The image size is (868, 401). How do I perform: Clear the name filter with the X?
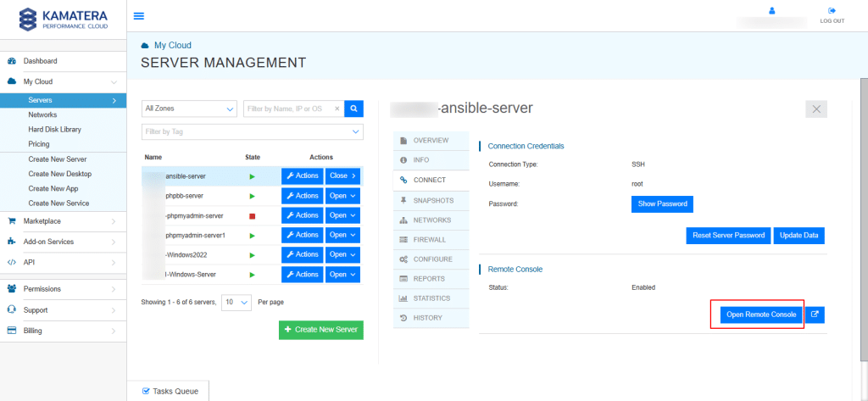tap(337, 109)
